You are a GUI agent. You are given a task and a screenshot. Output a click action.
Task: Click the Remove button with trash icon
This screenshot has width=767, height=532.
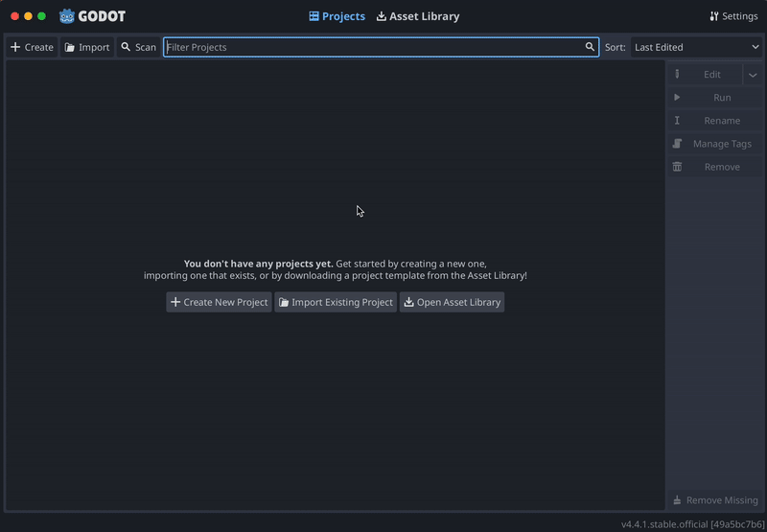click(x=715, y=167)
